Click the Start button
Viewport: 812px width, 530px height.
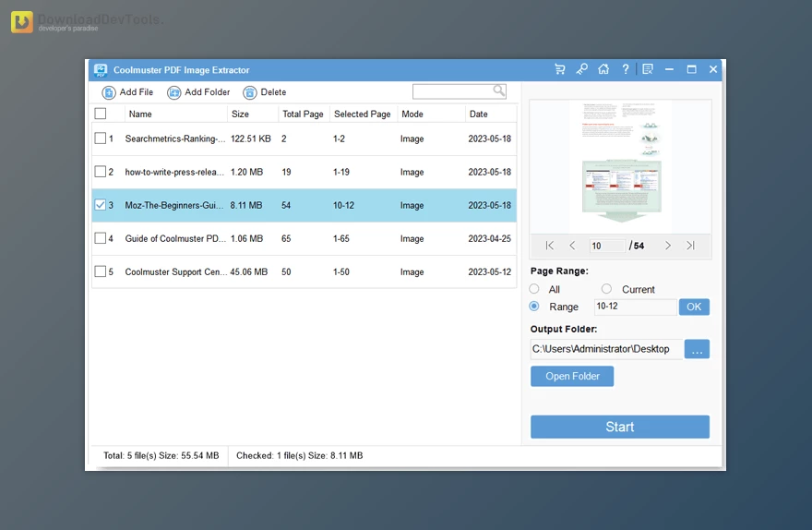tap(620, 427)
